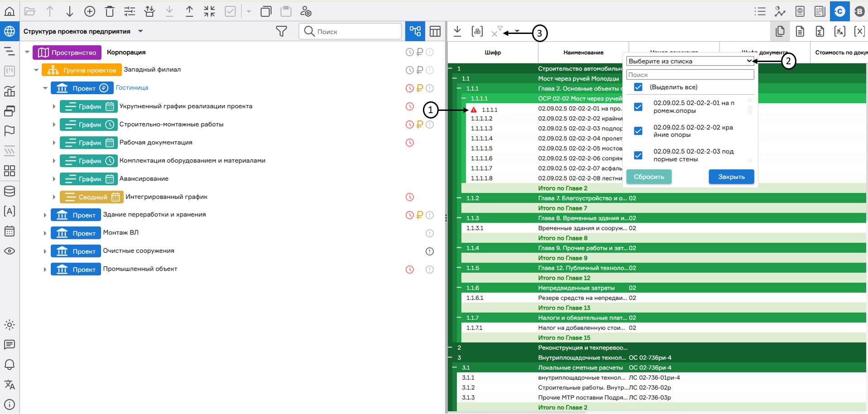Click the clear filter icon above table
Image resolution: width=868 pixels, height=414 pixels.
click(496, 32)
